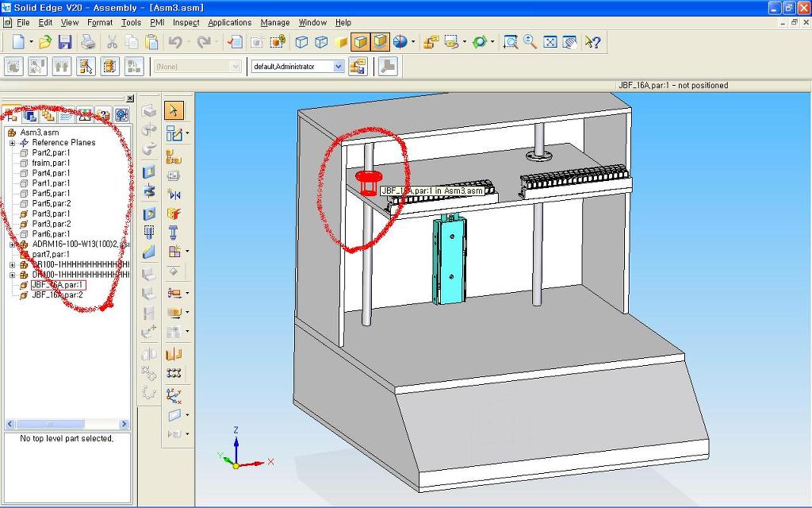812x508 pixels.
Task: Click the Print icon
Action: click(87, 42)
